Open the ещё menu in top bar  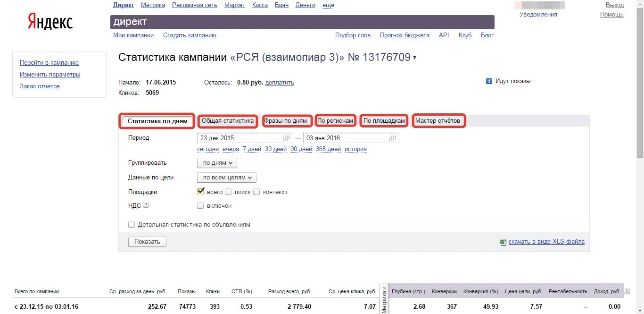pyautogui.click(x=328, y=5)
